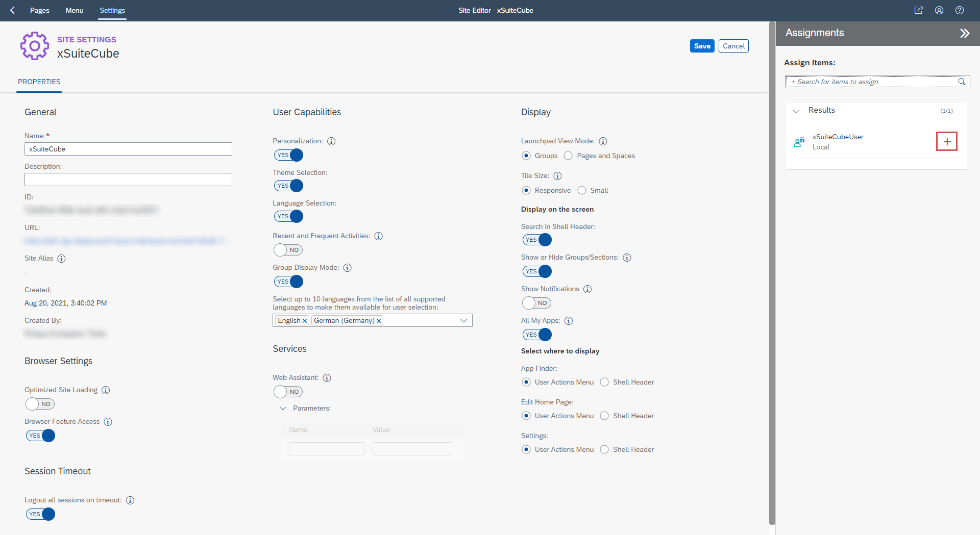Collapse the Web Assistant Parameters section
Screen dimensions: 980x535
[283, 409]
